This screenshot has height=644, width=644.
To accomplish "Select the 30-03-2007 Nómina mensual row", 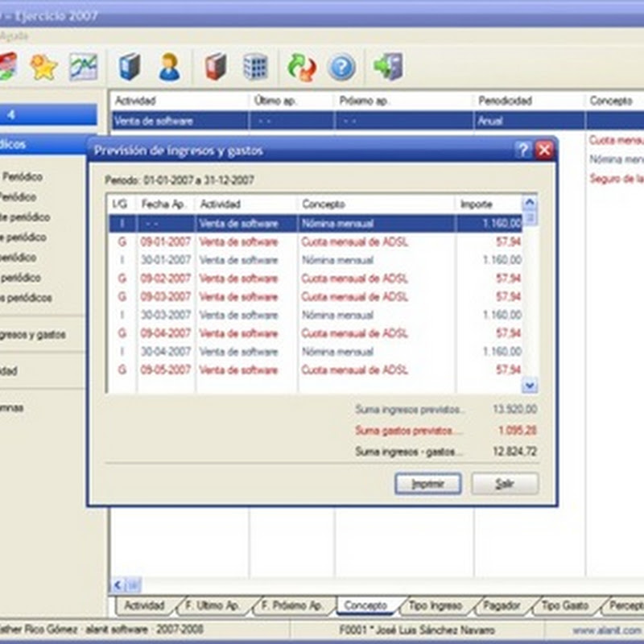I will click(316, 315).
